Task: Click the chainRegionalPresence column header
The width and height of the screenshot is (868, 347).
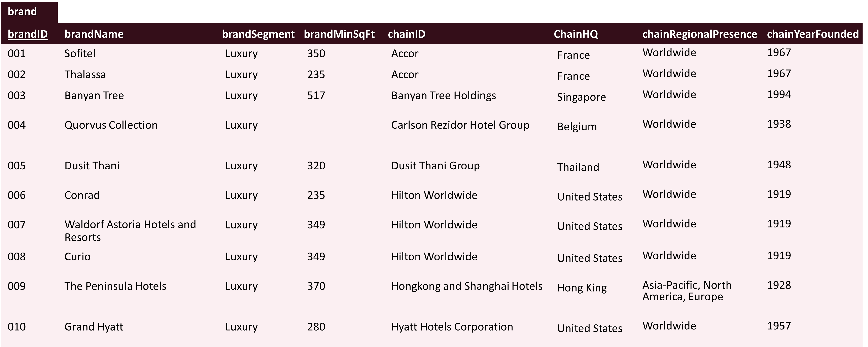Action: [699, 34]
